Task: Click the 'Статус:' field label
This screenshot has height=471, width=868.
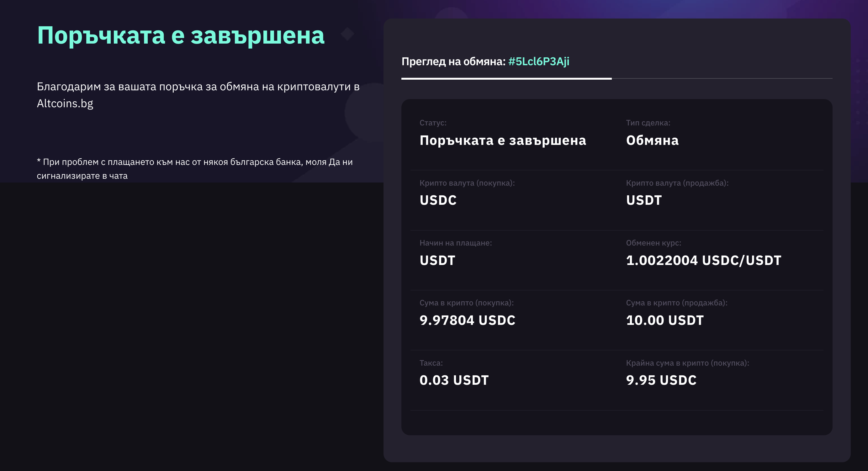Action: [433, 123]
